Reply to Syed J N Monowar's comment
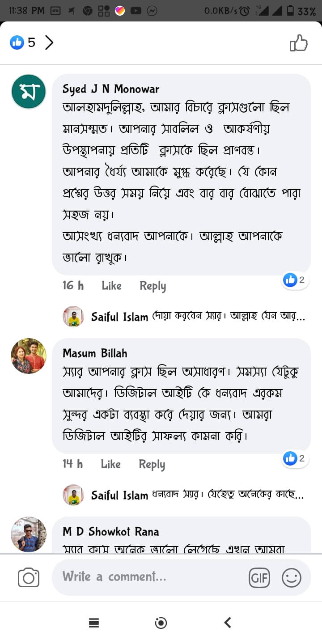This screenshot has width=322, height=644. (153, 286)
